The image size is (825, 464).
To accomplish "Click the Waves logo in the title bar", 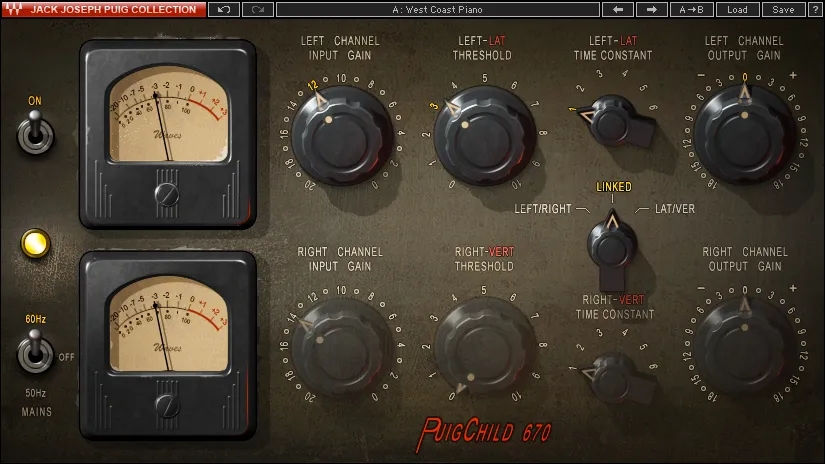I will [x=13, y=9].
